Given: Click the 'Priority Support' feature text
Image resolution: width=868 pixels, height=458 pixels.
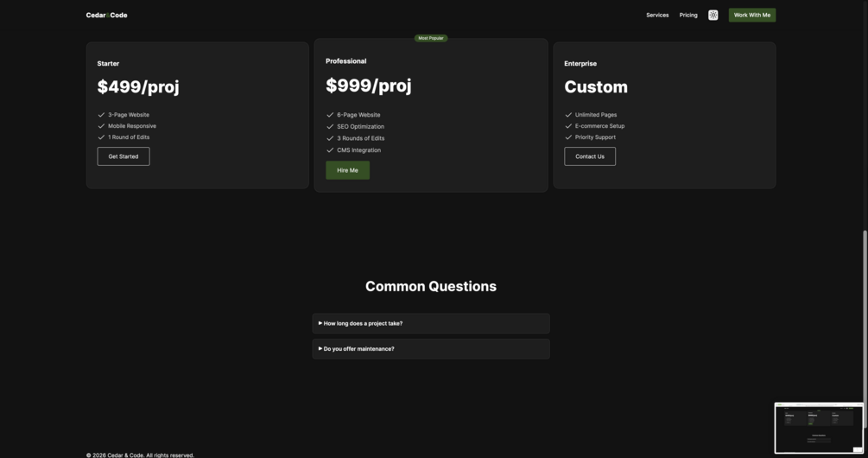Looking at the screenshot, I should point(595,137).
